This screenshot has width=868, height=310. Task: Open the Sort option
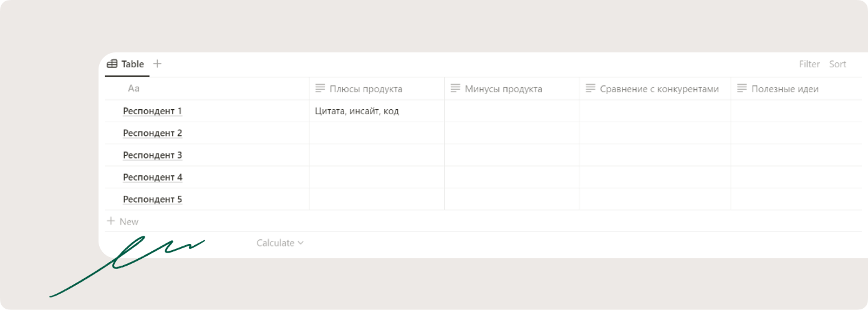[x=837, y=64]
